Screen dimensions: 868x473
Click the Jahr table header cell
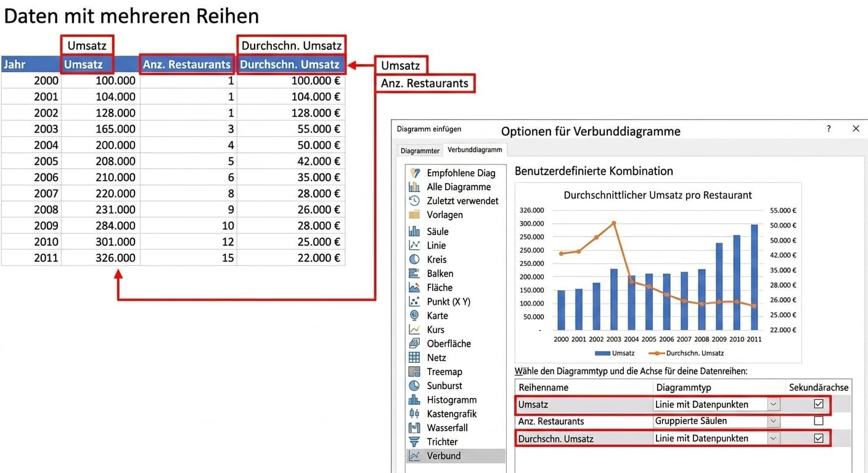pos(31,64)
